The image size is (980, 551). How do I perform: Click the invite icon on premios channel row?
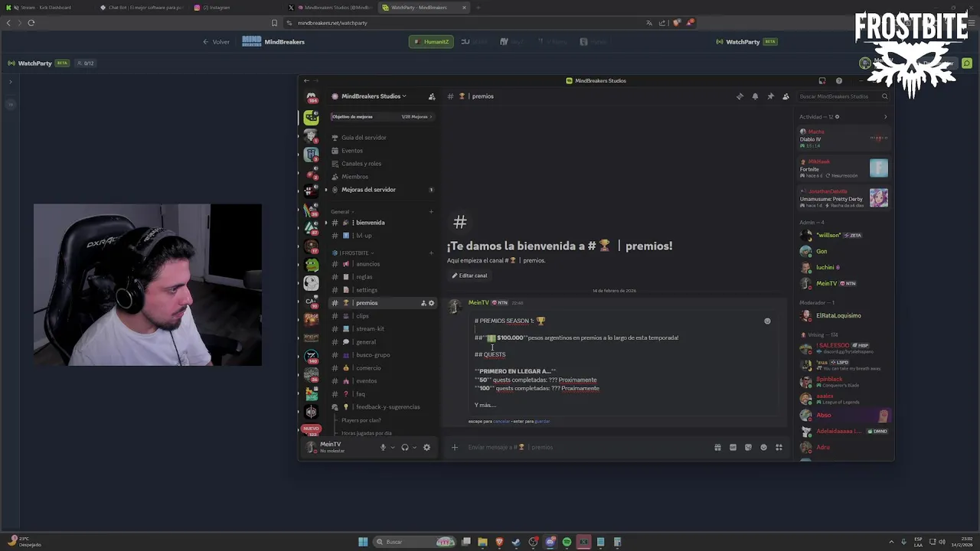tap(423, 303)
